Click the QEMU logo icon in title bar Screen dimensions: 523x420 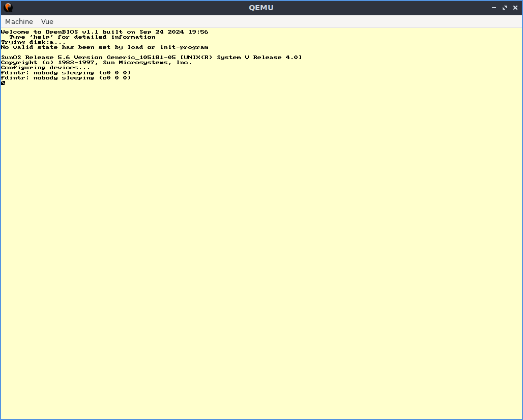tap(8, 7)
